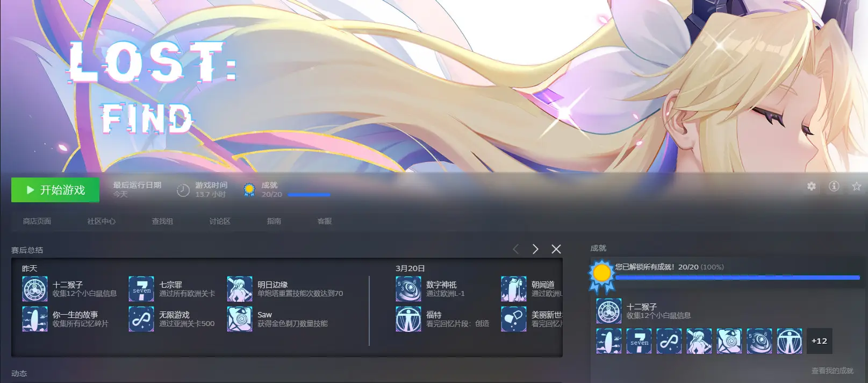Click the 动态 section heading
This screenshot has height=383, width=868.
tap(19, 373)
